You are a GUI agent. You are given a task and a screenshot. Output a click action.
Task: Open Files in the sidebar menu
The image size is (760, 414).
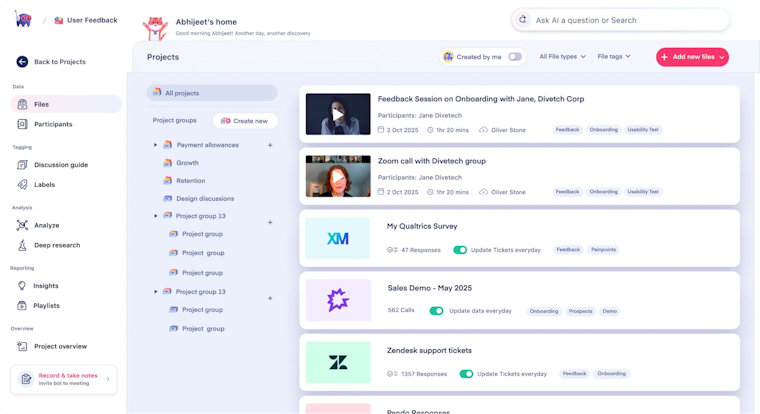click(x=65, y=104)
